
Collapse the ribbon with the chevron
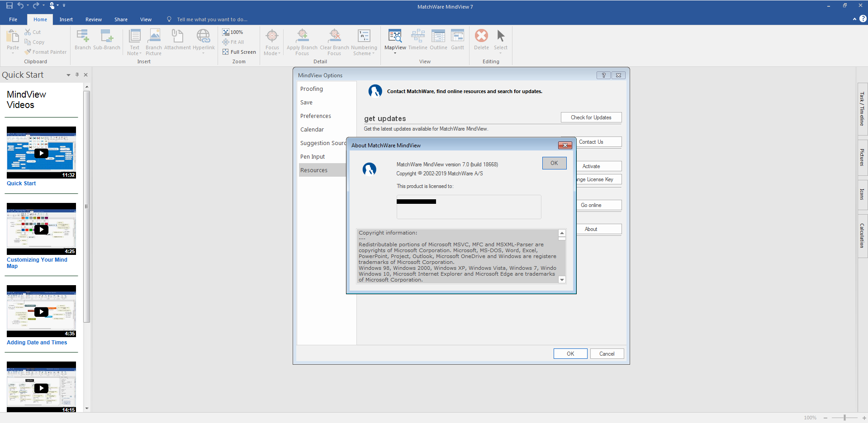854,19
